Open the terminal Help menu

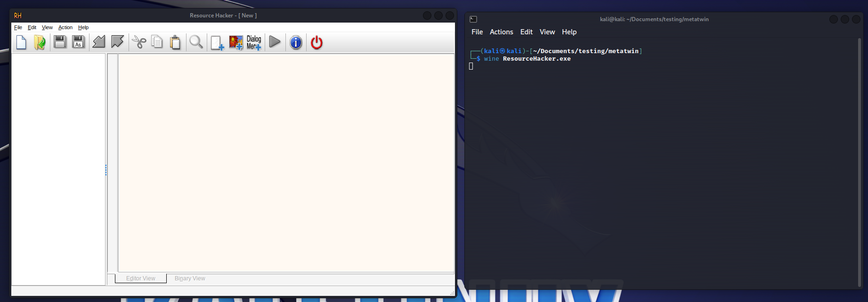point(569,32)
